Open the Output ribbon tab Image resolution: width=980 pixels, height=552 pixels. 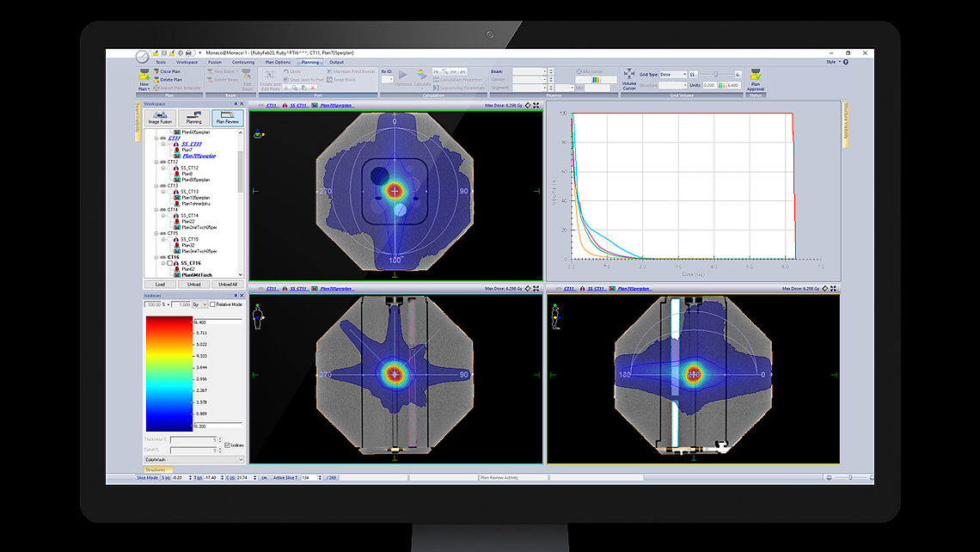tap(335, 62)
